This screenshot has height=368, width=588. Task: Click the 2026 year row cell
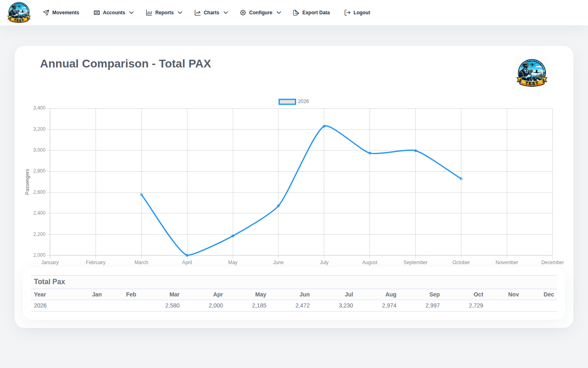[40, 305]
